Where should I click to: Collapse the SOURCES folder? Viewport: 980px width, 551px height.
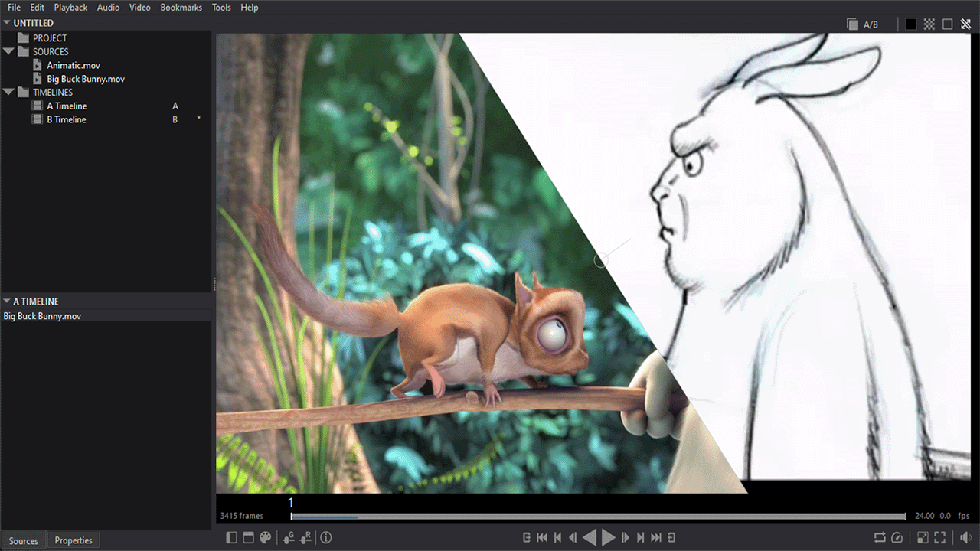(x=8, y=52)
